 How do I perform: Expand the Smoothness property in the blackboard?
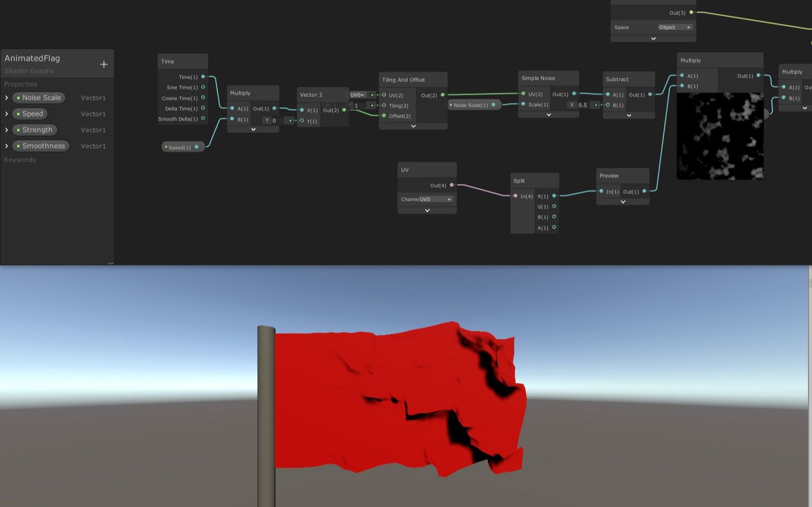[x=6, y=146]
